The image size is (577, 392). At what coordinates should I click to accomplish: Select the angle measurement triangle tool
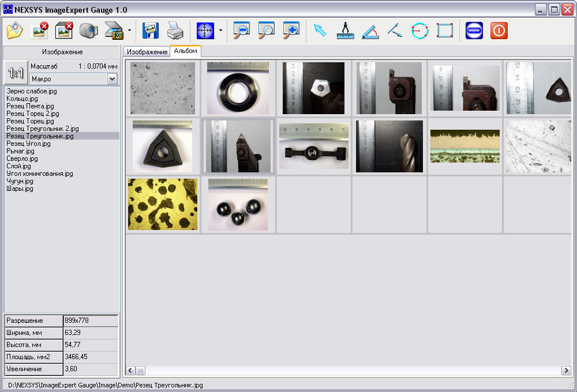(x=370, y=31)
